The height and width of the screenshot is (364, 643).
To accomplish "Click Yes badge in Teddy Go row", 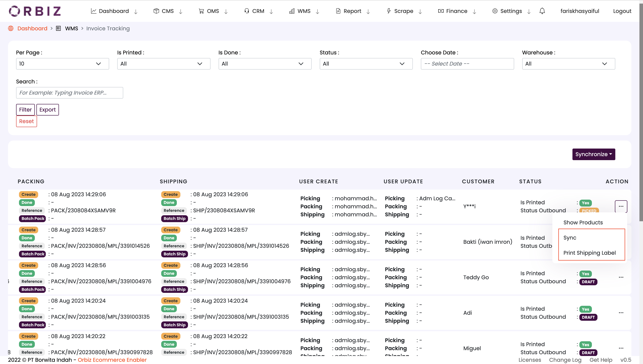I will click(585, 274).
